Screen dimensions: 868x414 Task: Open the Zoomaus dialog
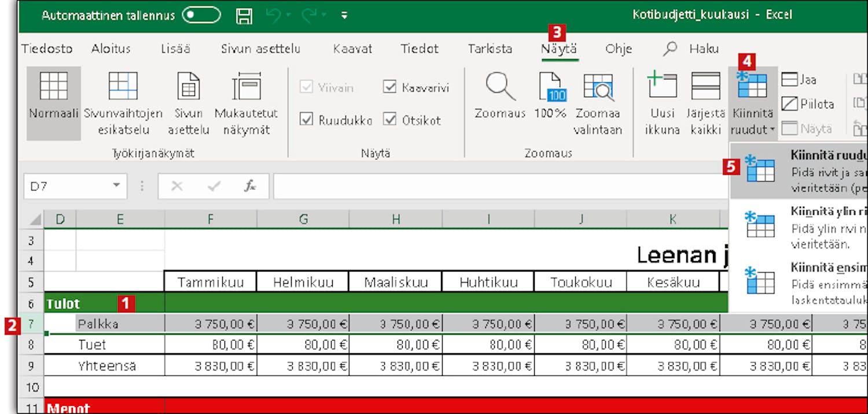(x=500, y=87)
